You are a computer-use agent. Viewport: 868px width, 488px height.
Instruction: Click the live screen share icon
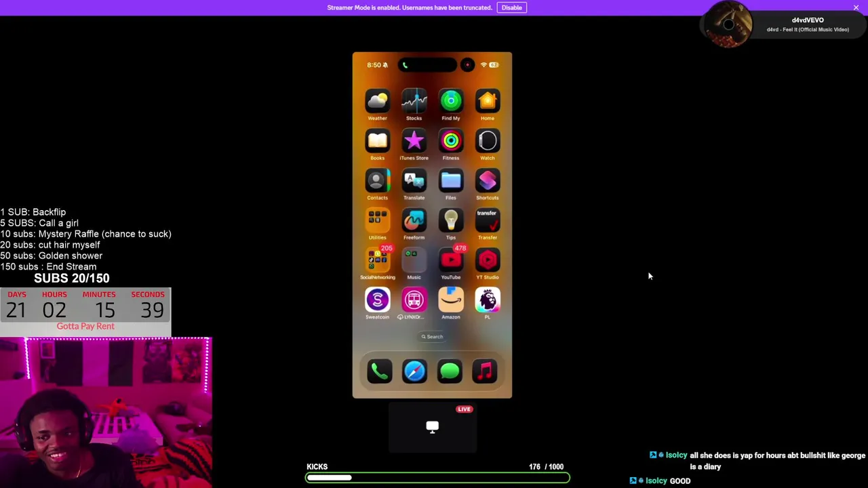432,426
